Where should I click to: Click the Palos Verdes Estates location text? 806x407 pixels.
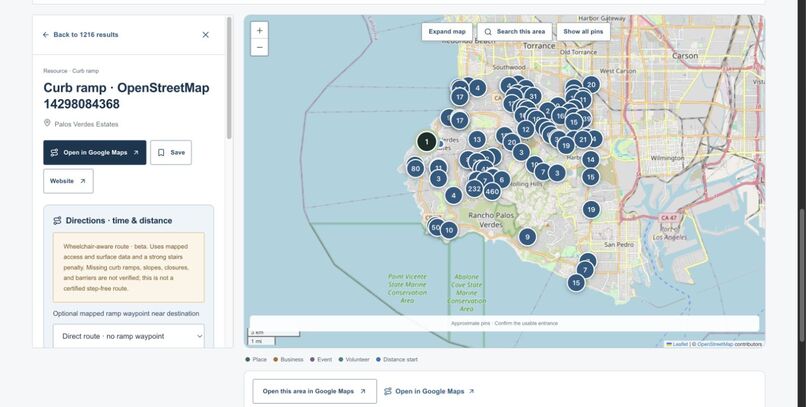tap(86, 124)
